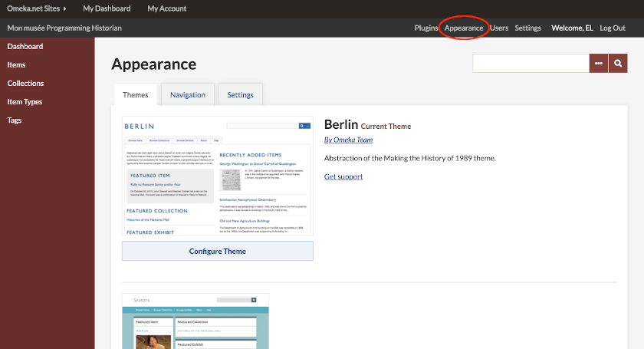644x349 pixels.
Task: Click the Log Out link
Action: coord(613,28)
